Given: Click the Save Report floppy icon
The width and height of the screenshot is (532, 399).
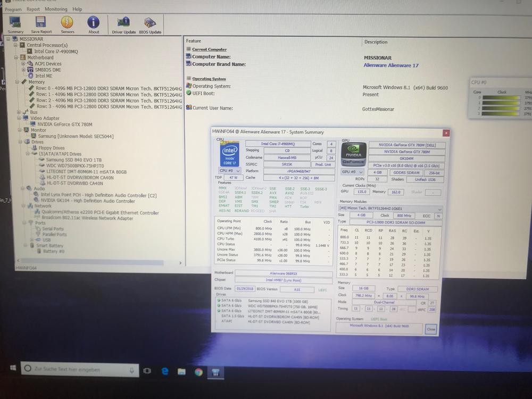Looking at the screenshot, I should [x=41, y=23].
